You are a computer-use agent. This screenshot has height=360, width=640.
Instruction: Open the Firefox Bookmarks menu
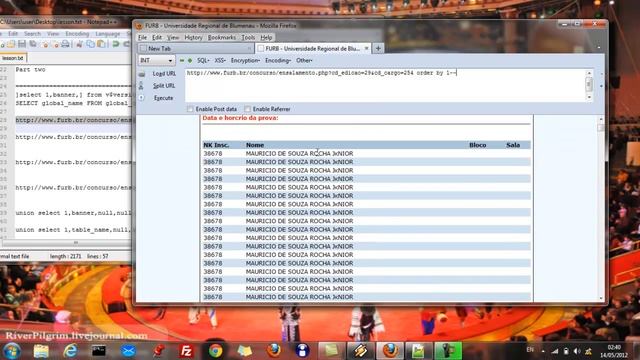coord(222,38)
